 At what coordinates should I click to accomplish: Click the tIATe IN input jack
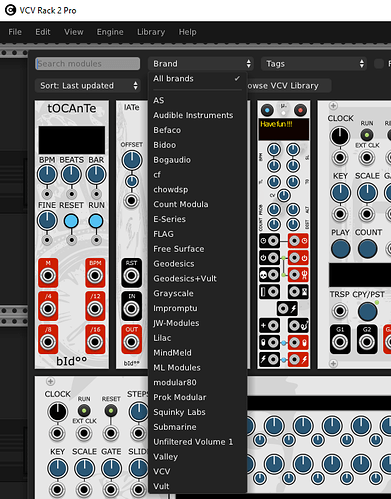[131, 309]
